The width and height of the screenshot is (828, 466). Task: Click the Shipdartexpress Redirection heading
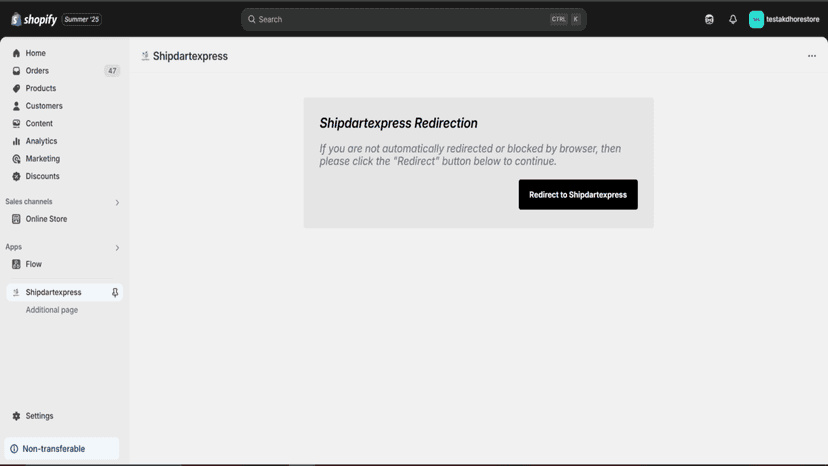click(x=398, y=123)
